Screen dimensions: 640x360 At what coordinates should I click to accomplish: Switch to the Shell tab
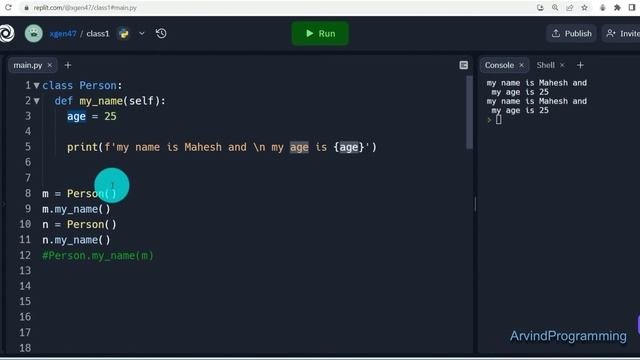pyautogui.click(x=545, y=65)
